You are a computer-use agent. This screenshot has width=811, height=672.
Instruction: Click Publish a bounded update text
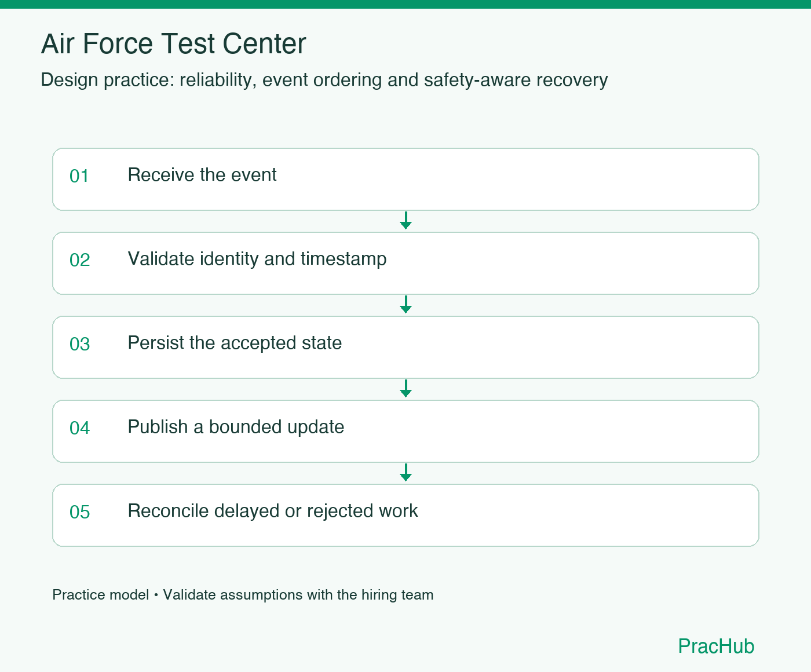tap(236, 427)
